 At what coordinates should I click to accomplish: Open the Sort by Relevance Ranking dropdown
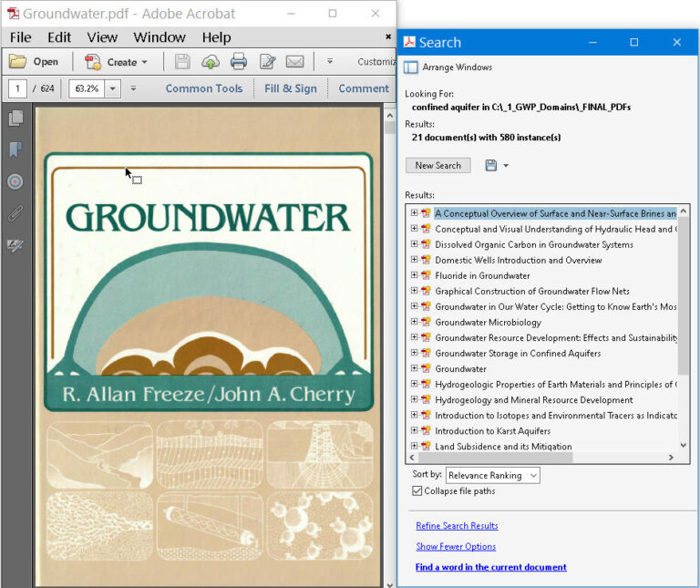[493, 475]
